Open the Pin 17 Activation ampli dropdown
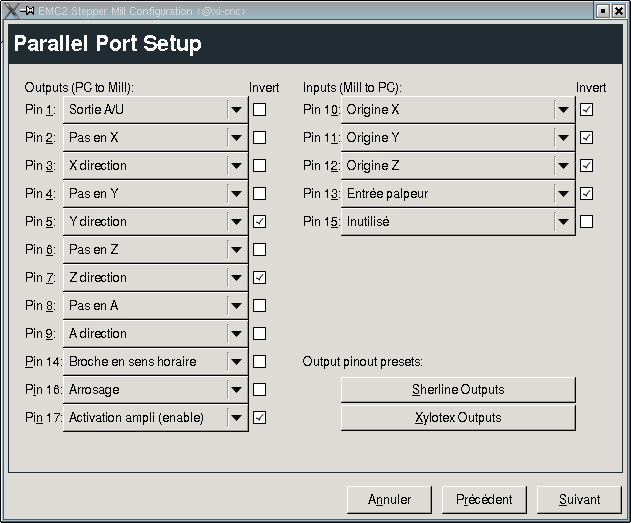The width and height of the screenshot is (631, 523). (x=156, y=418)
